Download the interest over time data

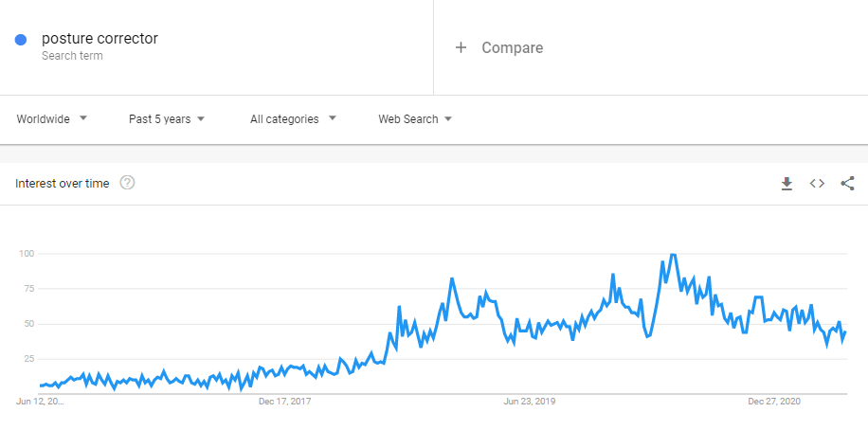coord(787,184)
